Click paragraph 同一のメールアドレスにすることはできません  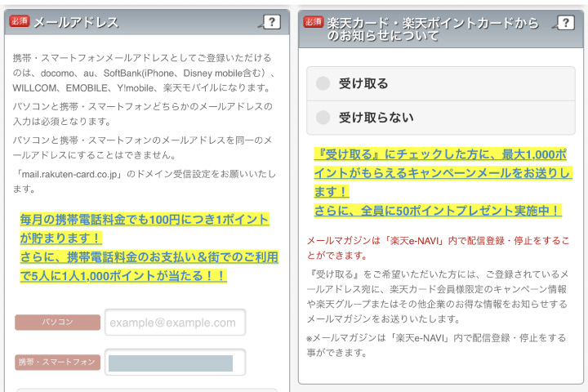142,148
